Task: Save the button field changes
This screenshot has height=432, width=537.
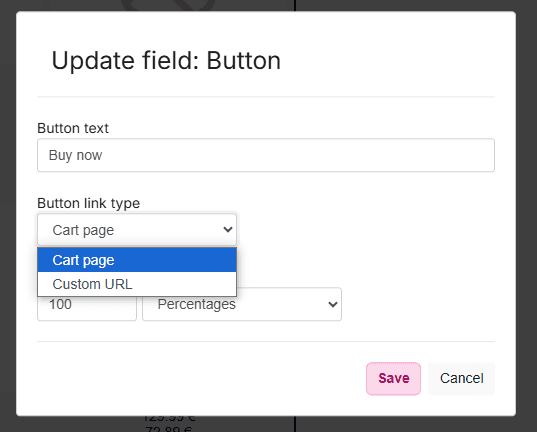Action: click(394, 379)
